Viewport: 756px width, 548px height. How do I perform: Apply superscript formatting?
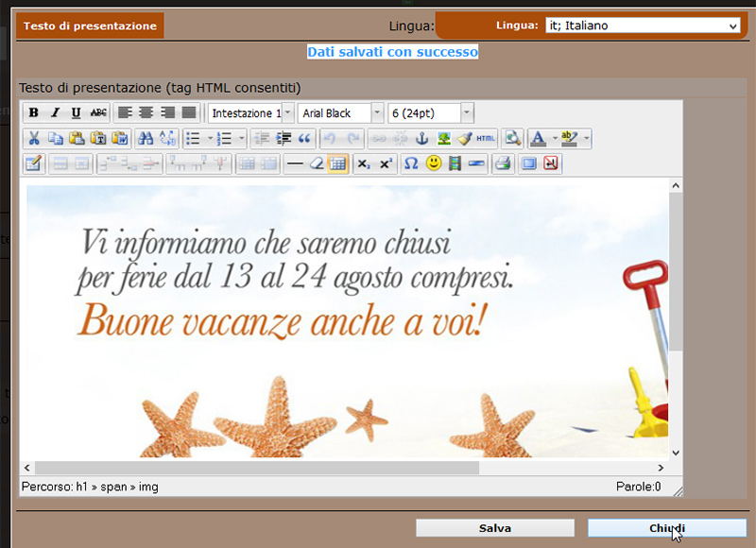(386, 163)
